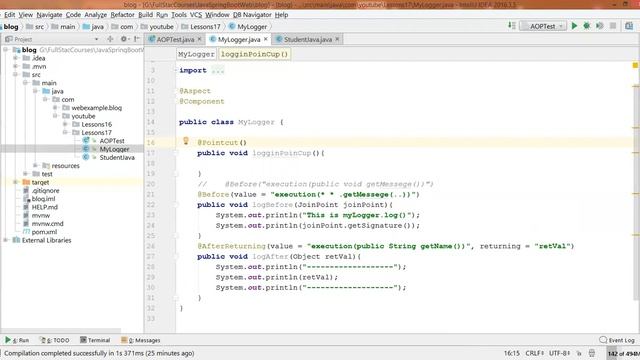Open the Edit menu

[x=9, y=15]
